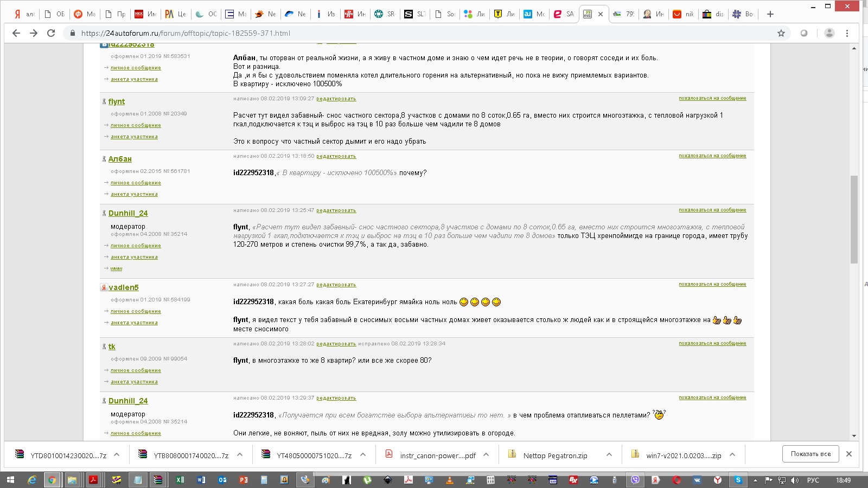Open 'www' link under first Dunhill_24 post
868x488 pixels.
click(x=116, y=268)
